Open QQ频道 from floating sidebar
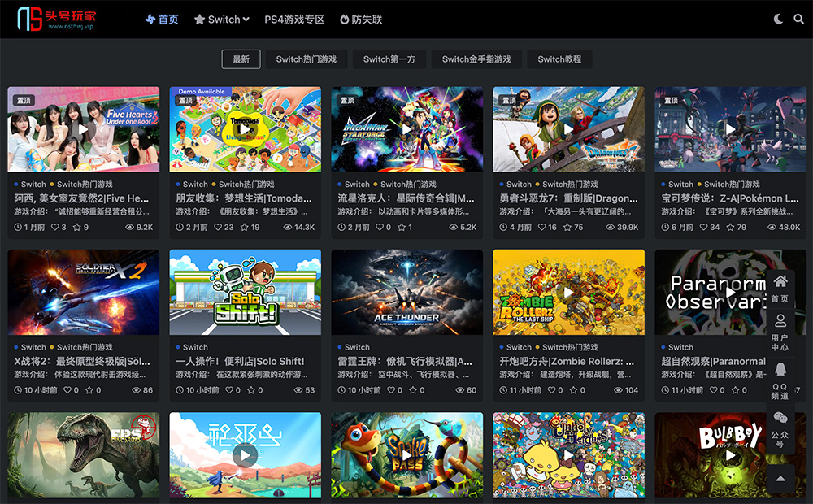The height and width of the screenshot is (504, 813). 780,380
